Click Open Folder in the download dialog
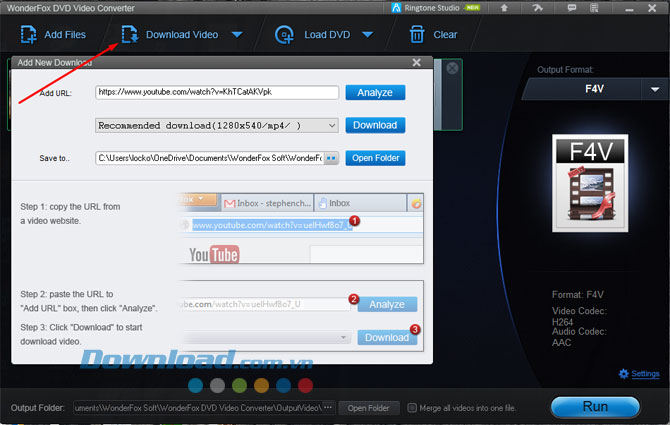Image resolution: width=670 pixels, height=425 pixels. (x=375, y=158)
